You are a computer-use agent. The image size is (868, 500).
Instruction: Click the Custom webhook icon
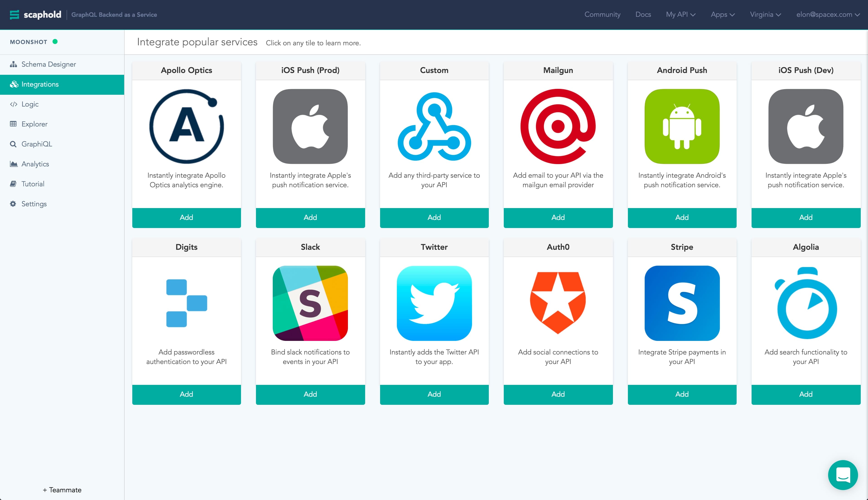pos(434,126)
